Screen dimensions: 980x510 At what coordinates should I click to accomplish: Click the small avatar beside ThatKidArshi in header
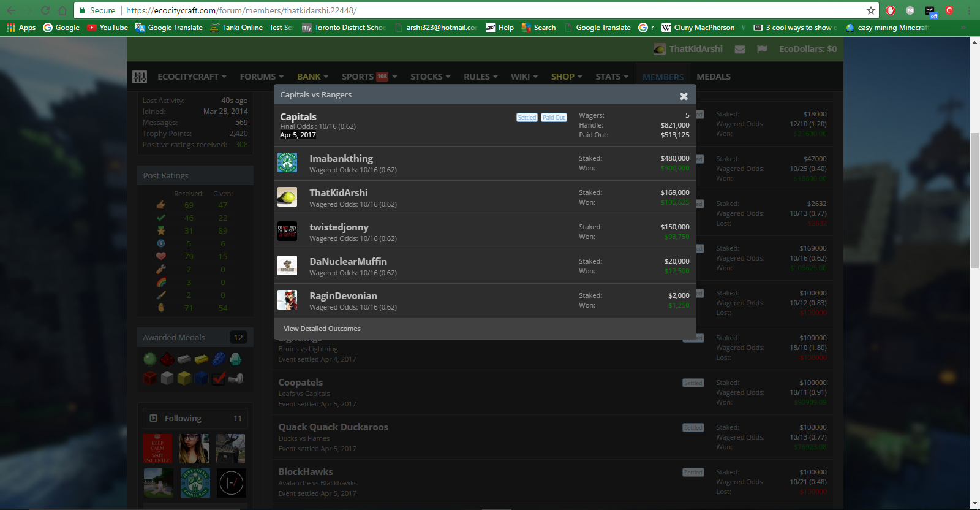point(659,49)
